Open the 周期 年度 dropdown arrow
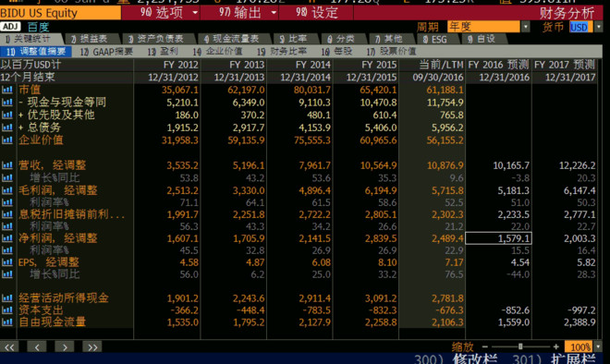Screen dimensions: 610x364 pos(526,27)
